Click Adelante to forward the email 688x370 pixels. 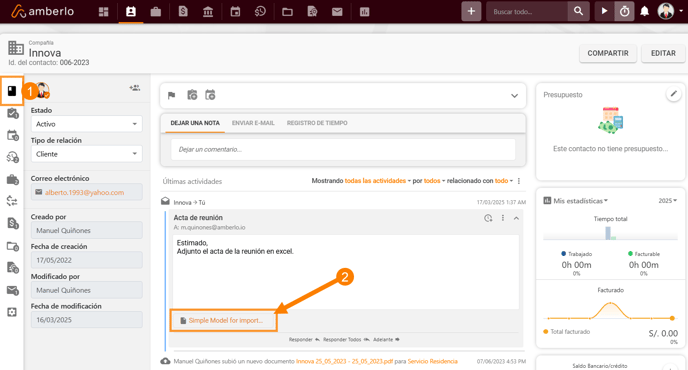point(387,339)
